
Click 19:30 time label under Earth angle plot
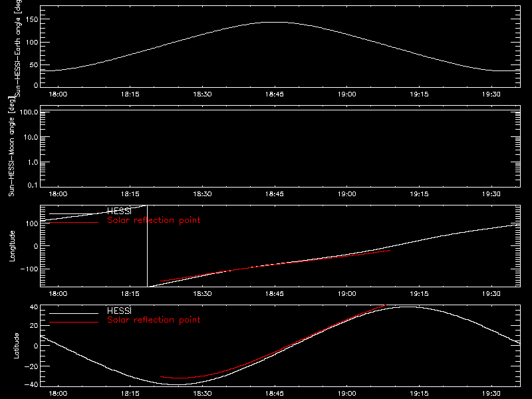pyautogui.click(x=491, y=94)
